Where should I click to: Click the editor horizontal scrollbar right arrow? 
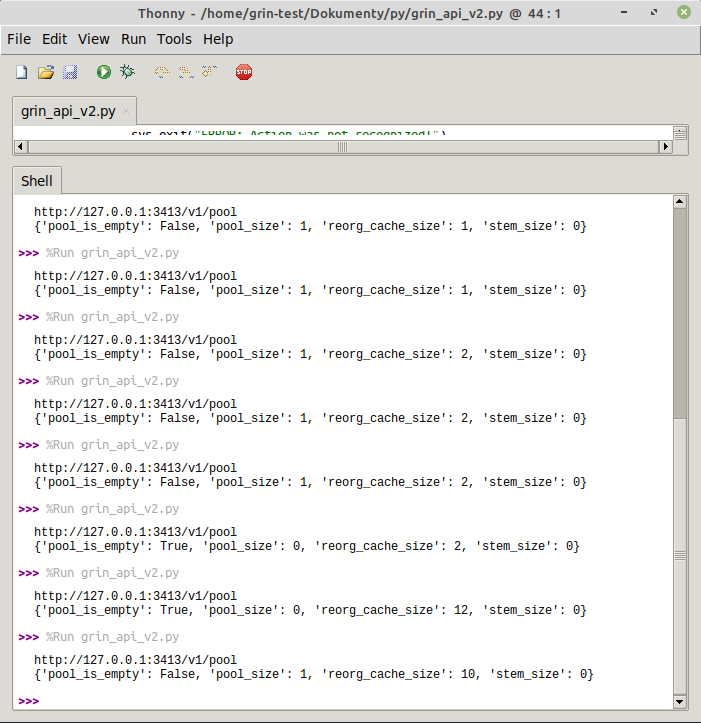tap(665, 147)
